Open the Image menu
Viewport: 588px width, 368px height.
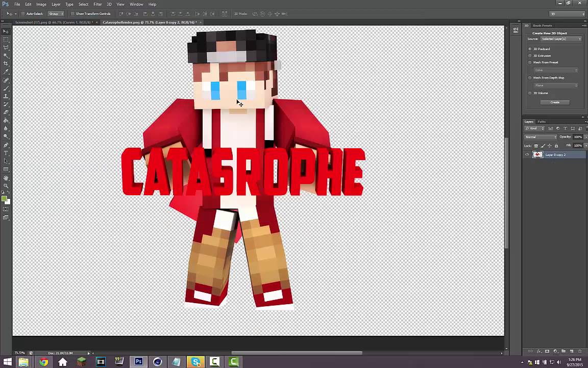pyautogui.click(x=41, y=4)
